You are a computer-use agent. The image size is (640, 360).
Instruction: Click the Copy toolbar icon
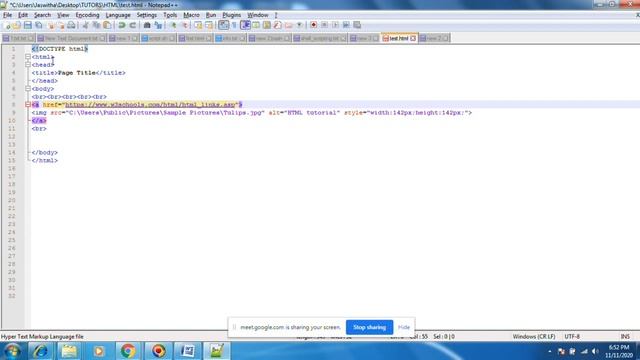pyautogui.click(x=96, y=25)
